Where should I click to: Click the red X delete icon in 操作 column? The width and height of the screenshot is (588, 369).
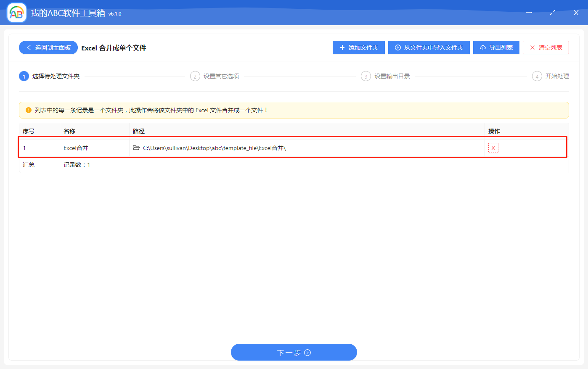click(493, 148)
